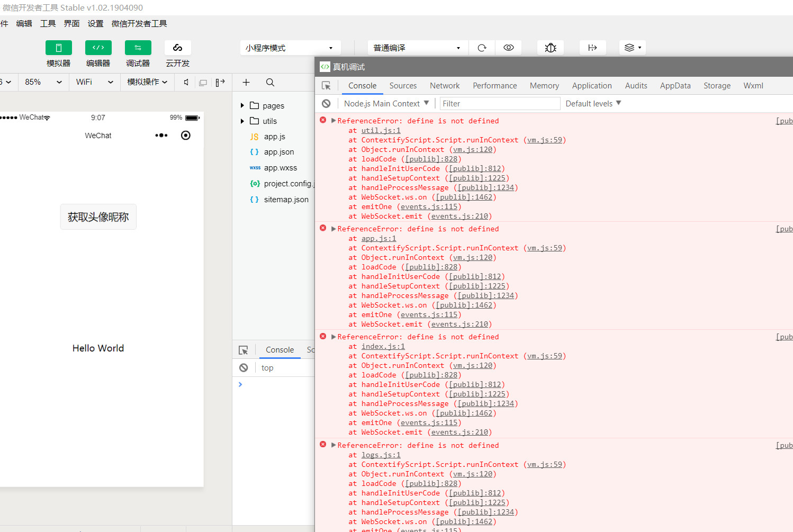
Task: Switch to the Audits tab
Action: click(x=636, y=86)
